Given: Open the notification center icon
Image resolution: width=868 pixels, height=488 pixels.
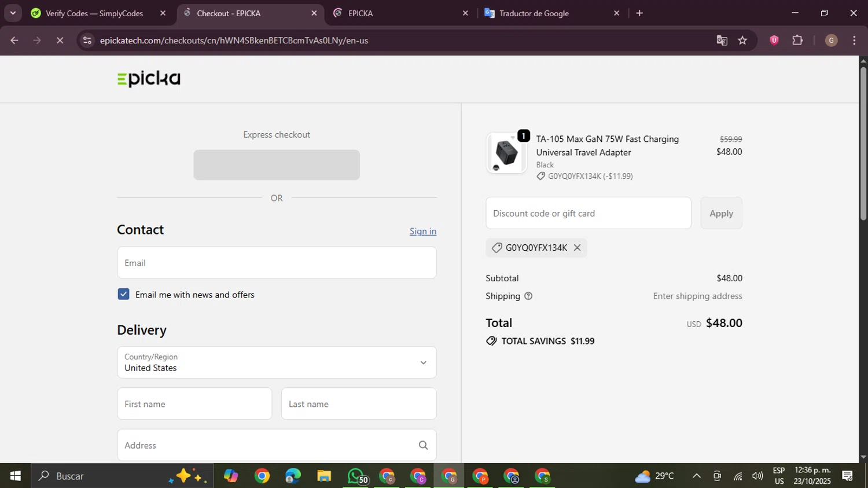Looking at the screenshot, I should coord(848,476).
